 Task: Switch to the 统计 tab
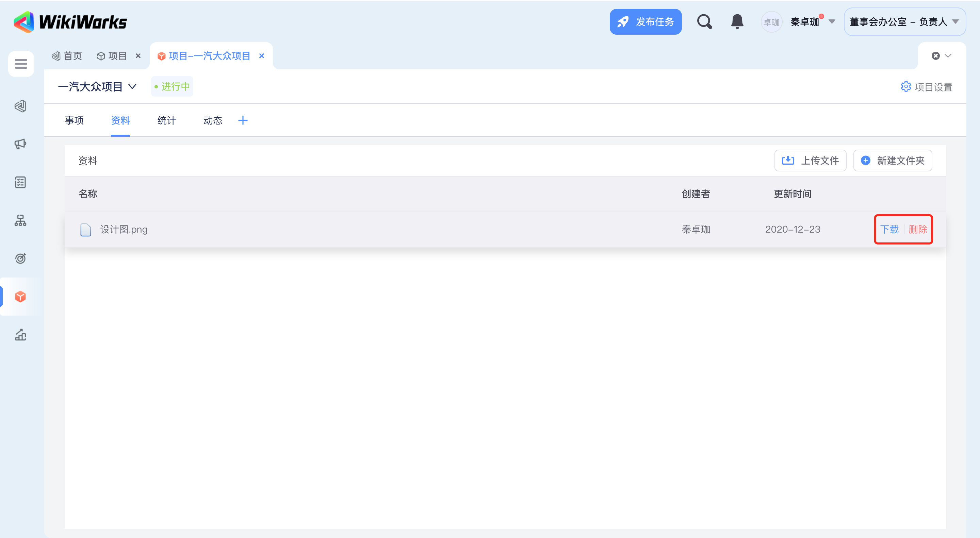click(x=167, y=120)
